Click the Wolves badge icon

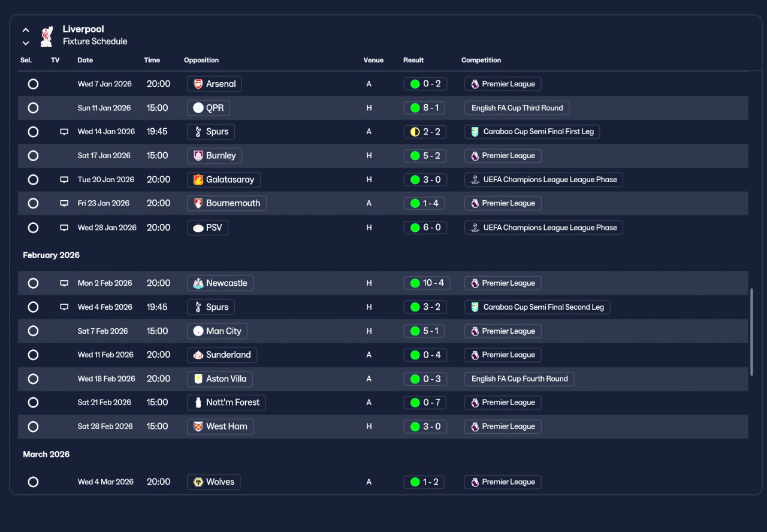(198, 482)
